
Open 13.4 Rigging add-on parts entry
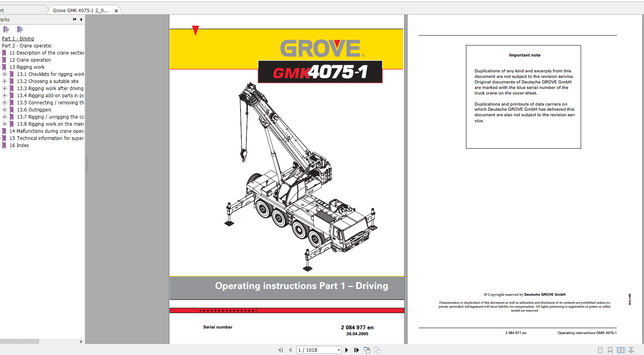50,96
